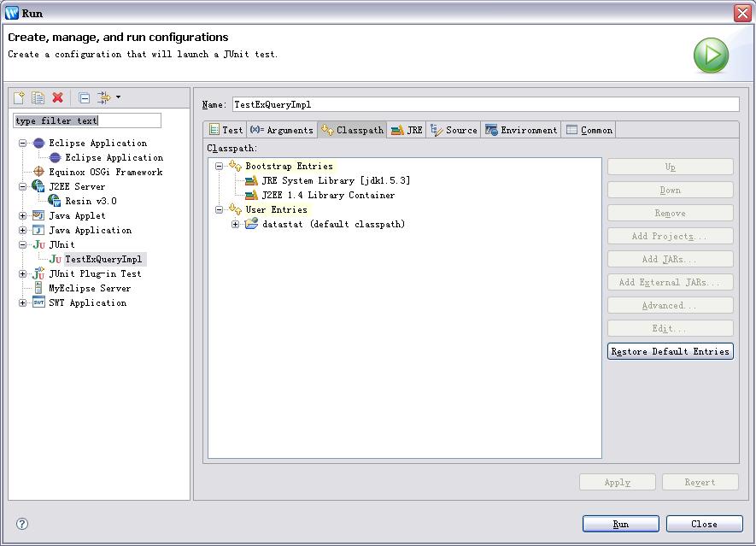Select 'J2EE 1.4 Library Container' entry
Image resolution: width=756 pixels, height=546 pixels.
coord(328,195)
